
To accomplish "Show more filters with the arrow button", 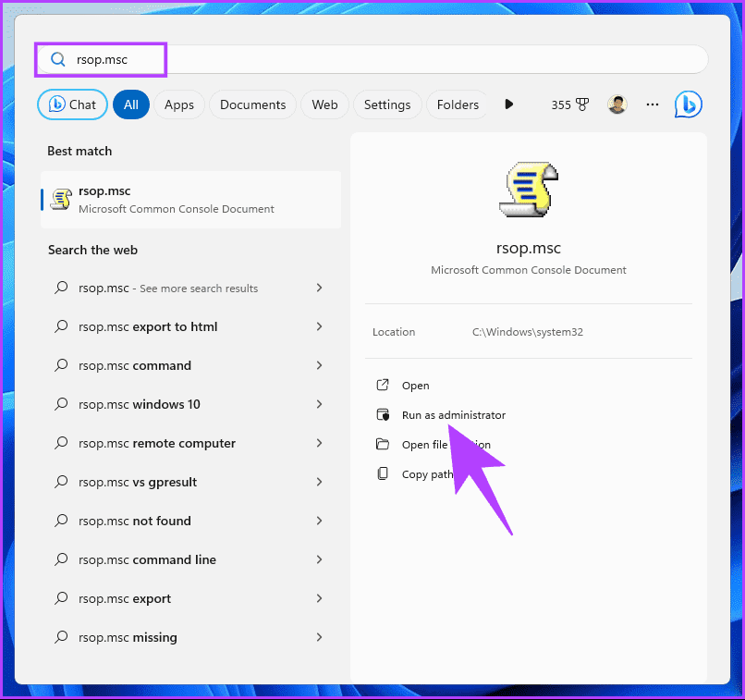I will point(509,104).
